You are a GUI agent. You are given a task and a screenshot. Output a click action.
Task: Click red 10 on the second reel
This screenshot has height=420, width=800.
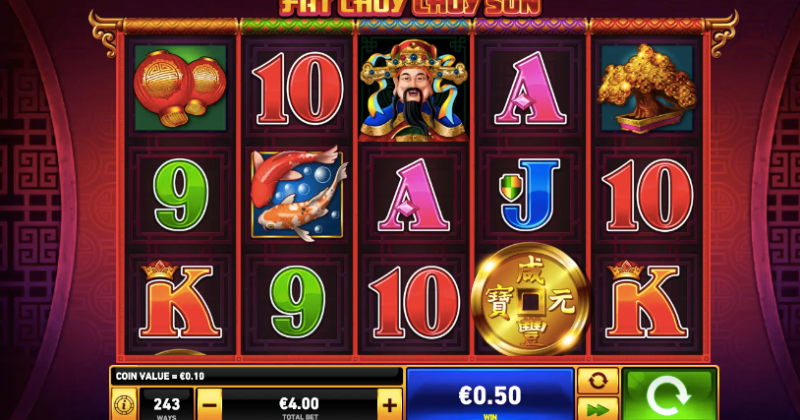point(297,88)
